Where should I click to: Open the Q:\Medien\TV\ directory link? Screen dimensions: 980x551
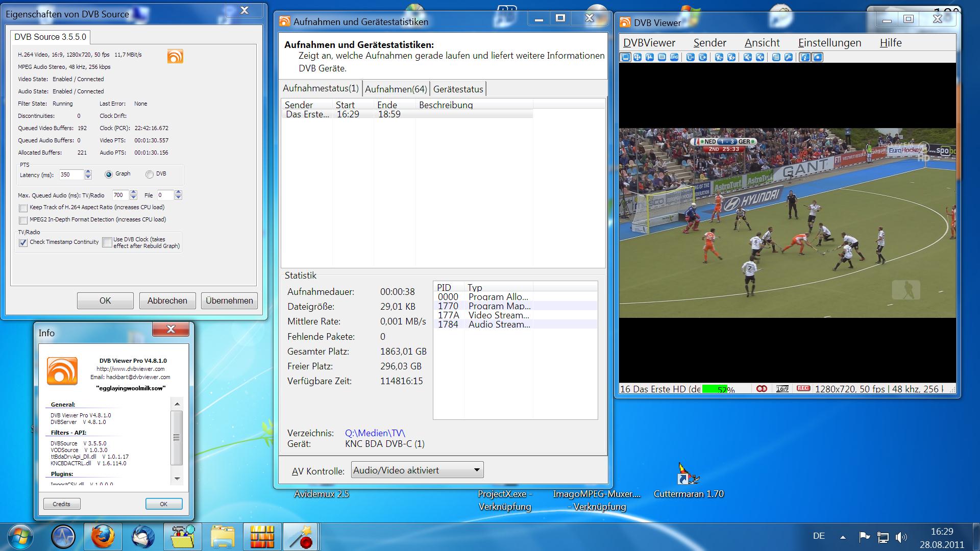(375, 433)
